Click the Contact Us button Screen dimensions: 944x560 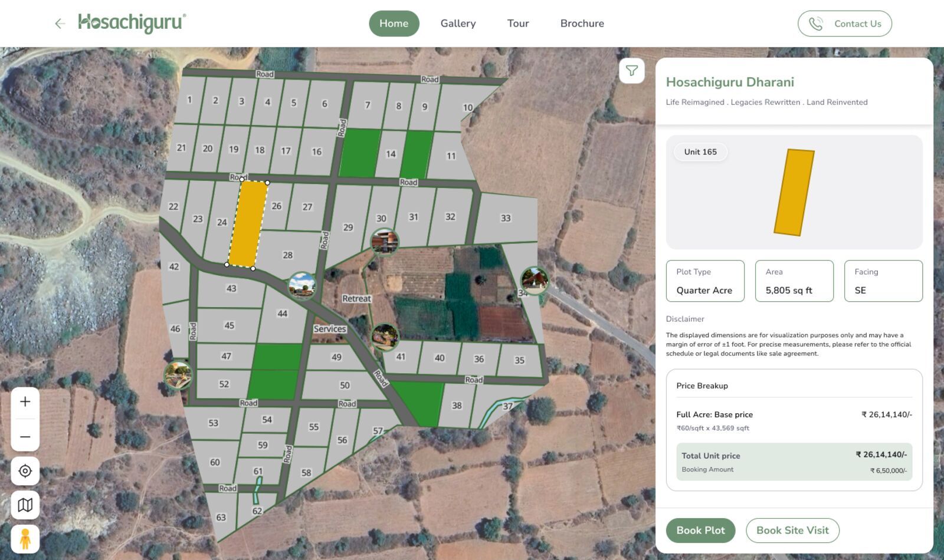pyautogui.click(x=845, y=24)
